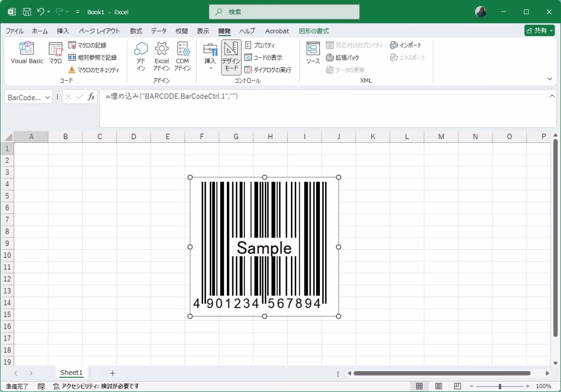The image size is (561, 392).
Task: Click the macro recording status bar icon
Action: (x=41, y=387)
